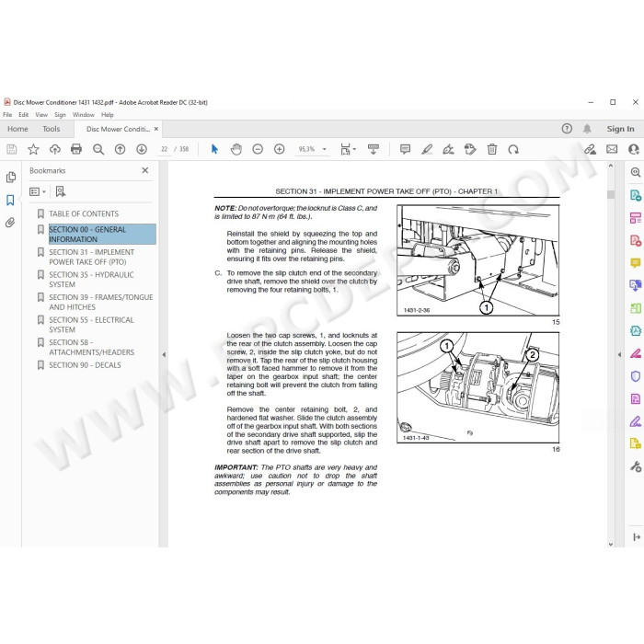
Task: Collapse the left navigation pane arrow
Action: (164, 354)
